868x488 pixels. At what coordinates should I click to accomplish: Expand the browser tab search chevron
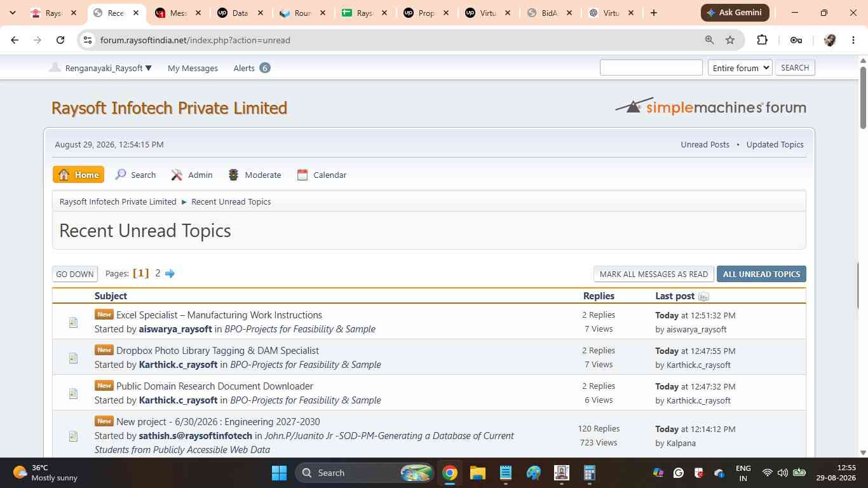coord(12,13)
